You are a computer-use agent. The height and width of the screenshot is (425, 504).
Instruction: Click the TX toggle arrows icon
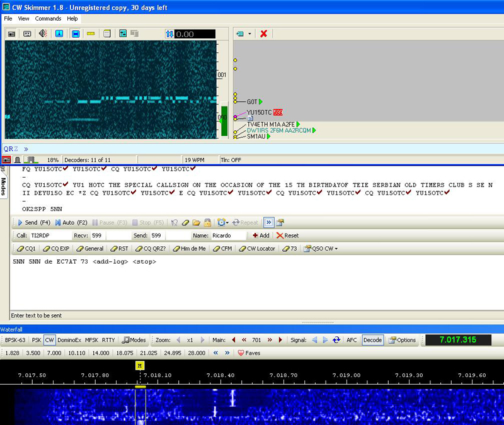(175, 223)
